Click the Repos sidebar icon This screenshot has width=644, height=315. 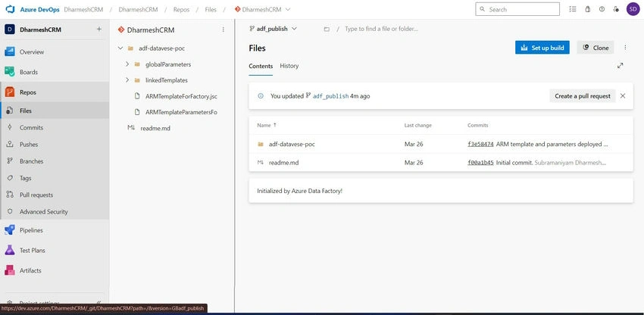(10, 92)
